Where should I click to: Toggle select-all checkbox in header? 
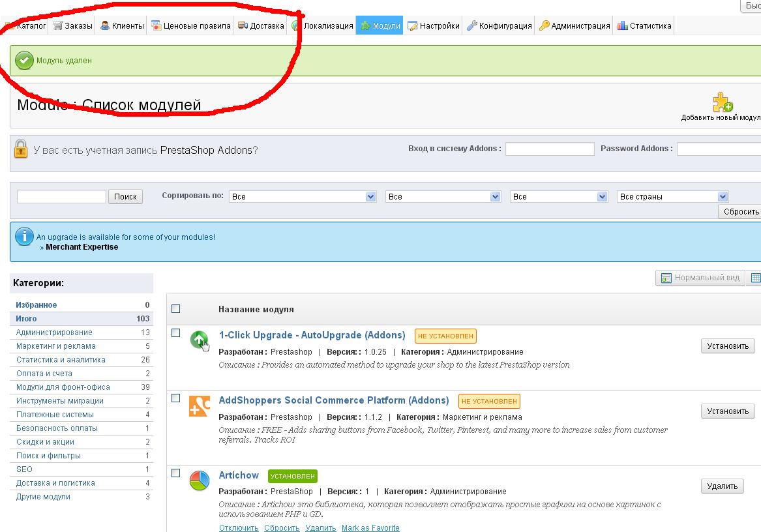point(175,309)
